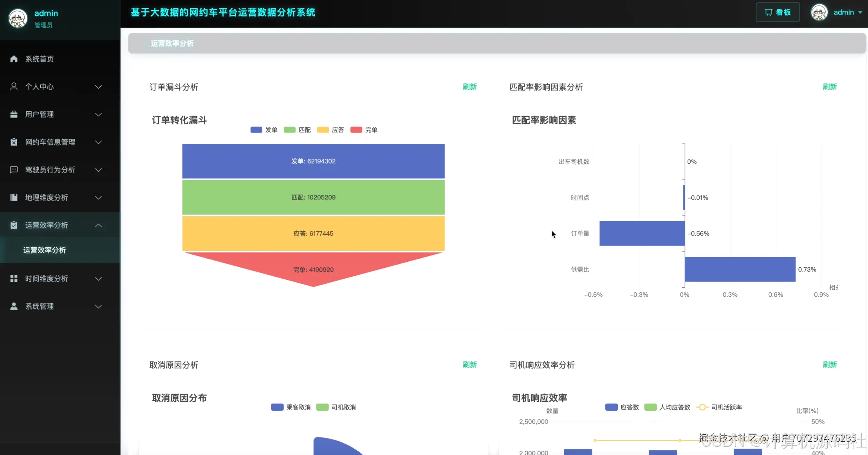The image size is (868, 455).
Task: Click the user icon beside 系统管理
Action: click(14, 306)
